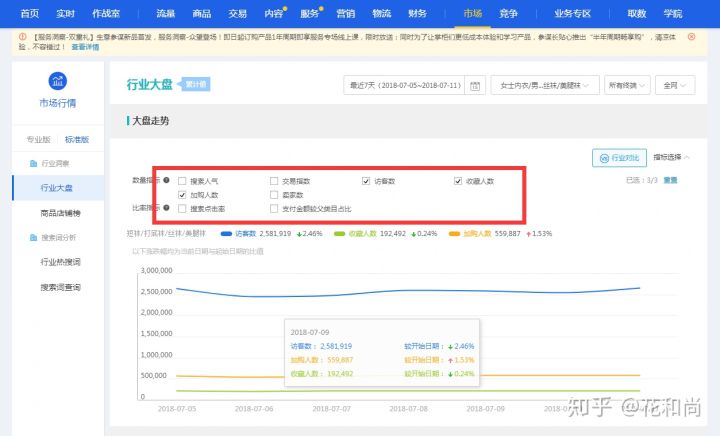Click the help icon beside 数据指标
This screenshot has width=720, height=436.
(166, 181)
